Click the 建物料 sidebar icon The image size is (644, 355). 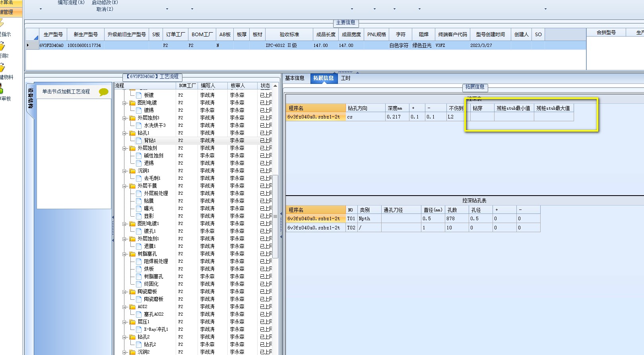[x=2, y=68]
